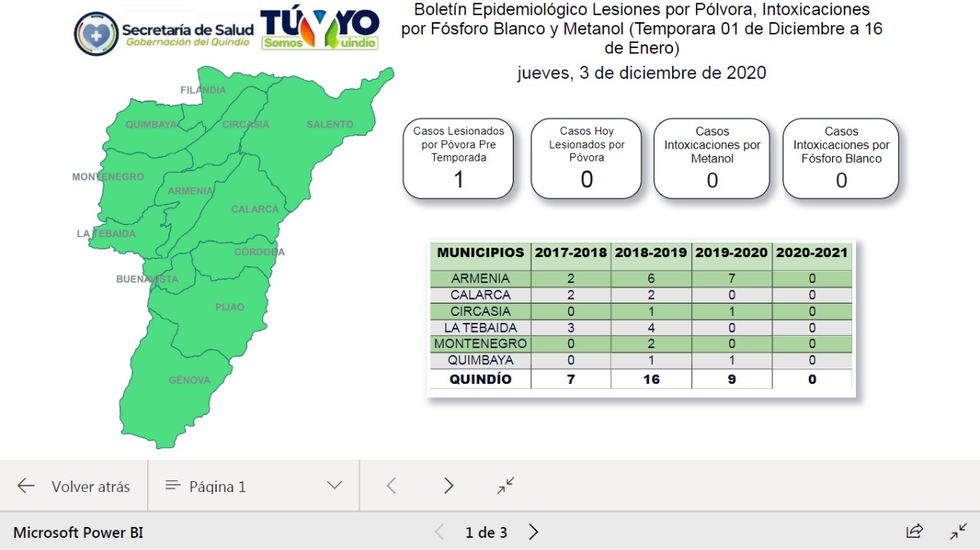
Task: Select the LA TEBAIDA row label in table
Action: click(480, 328)
